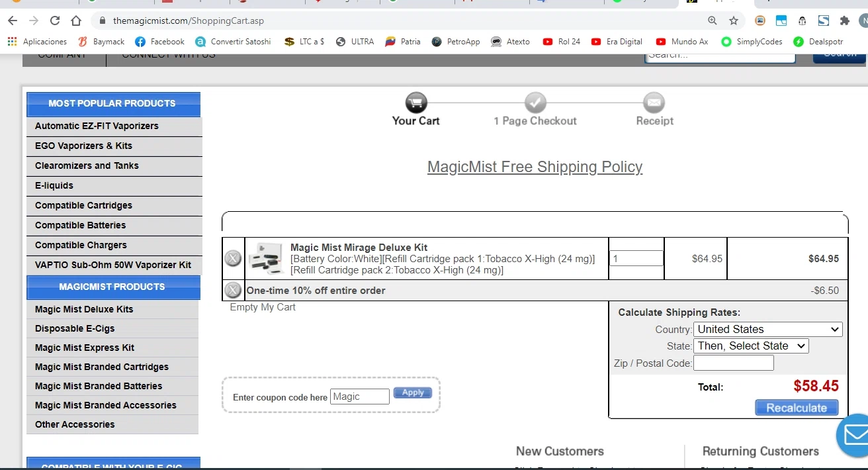Remove the 10% off coupon row
868x470 pixels.
233,290
